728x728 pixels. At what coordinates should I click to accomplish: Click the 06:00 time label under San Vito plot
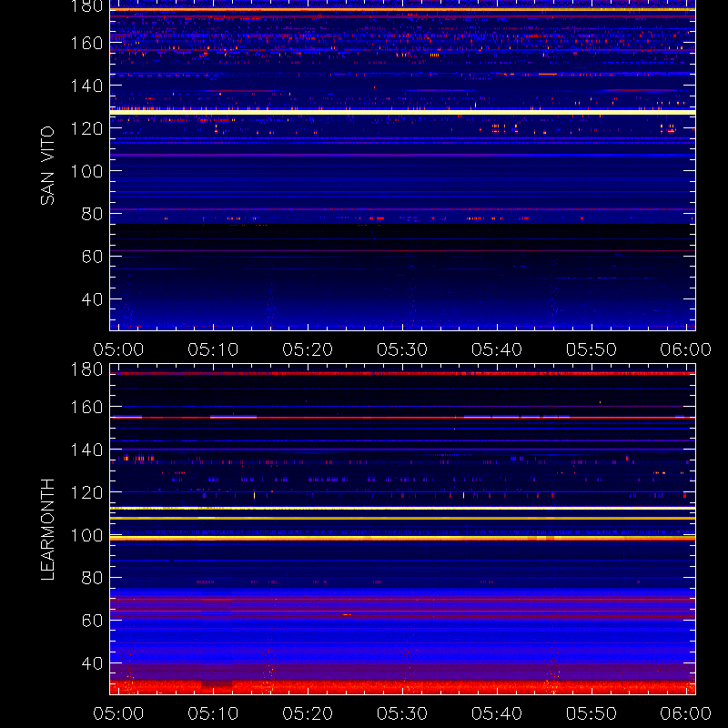click(686, 349)
